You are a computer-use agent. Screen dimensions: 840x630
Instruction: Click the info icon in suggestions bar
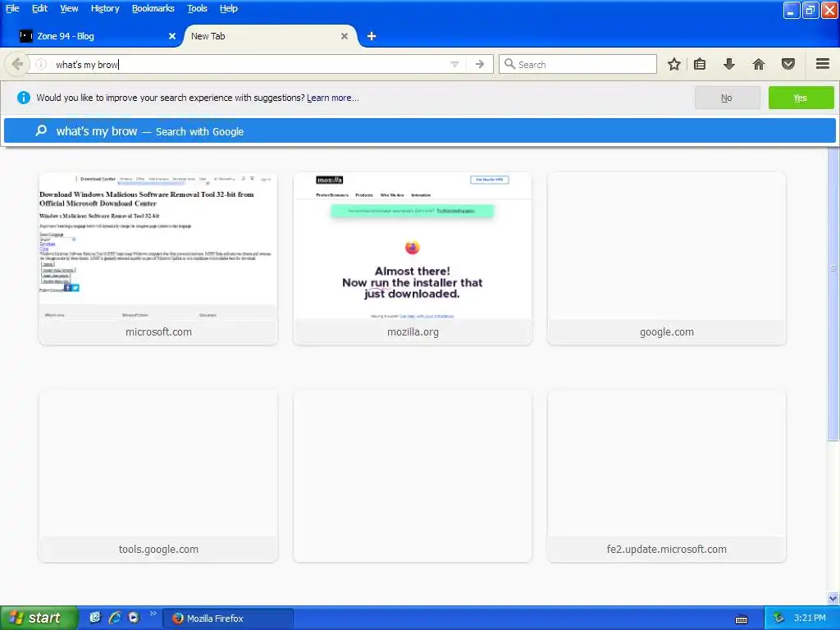[24, 98]
